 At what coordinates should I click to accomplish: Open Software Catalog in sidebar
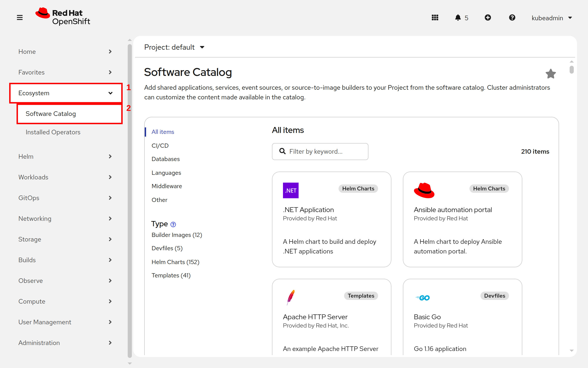point(70,114)
